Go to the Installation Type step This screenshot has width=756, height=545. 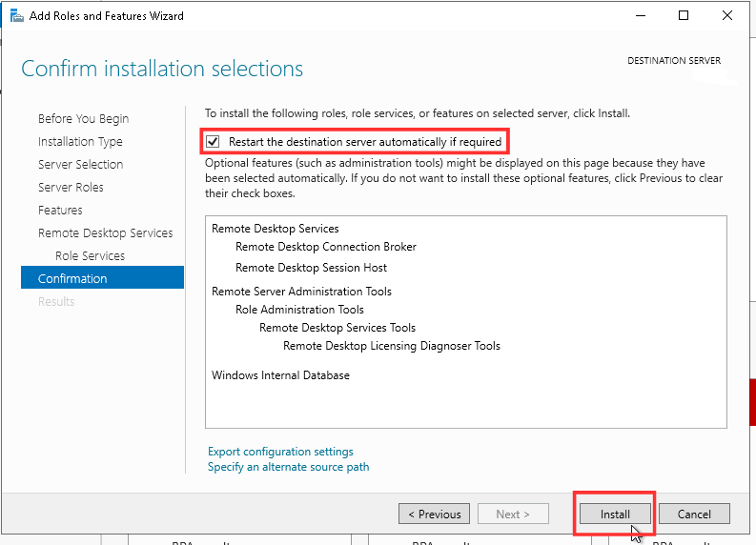tap(80, 142)
